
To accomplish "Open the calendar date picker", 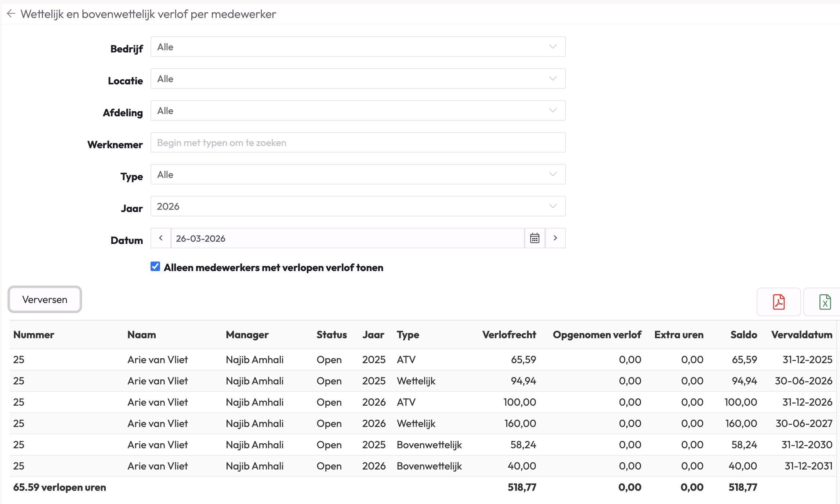I will point(535,238).
